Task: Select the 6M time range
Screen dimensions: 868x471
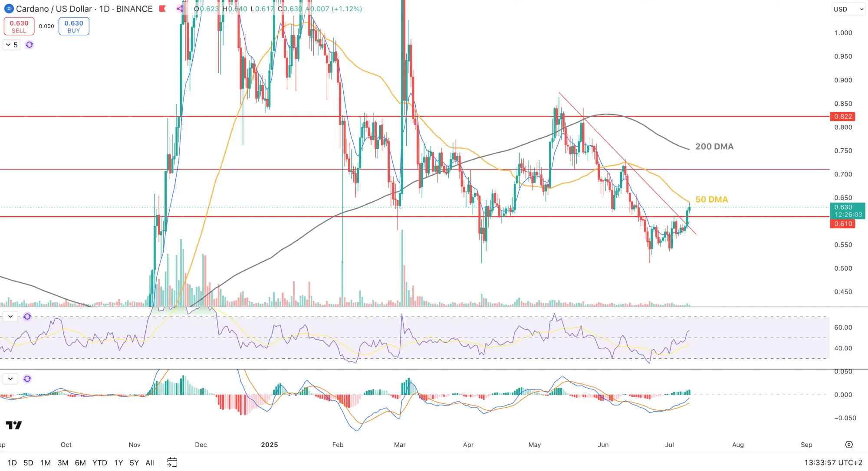Action: [80, 463]
